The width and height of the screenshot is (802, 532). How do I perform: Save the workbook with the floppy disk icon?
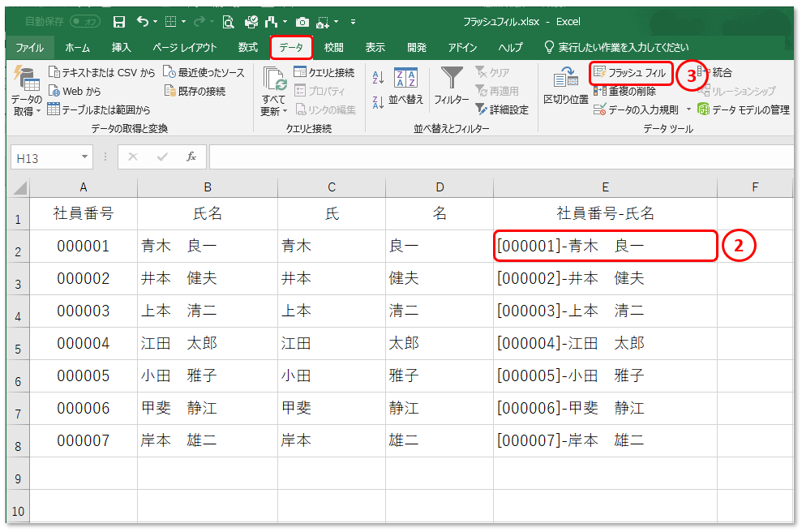tap(119, 21)
